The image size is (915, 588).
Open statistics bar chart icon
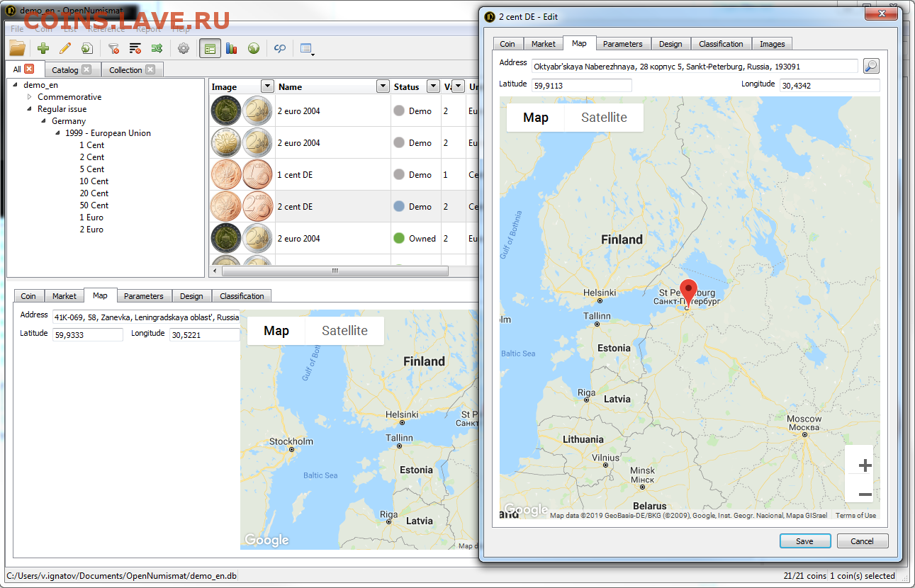(231, 48)
